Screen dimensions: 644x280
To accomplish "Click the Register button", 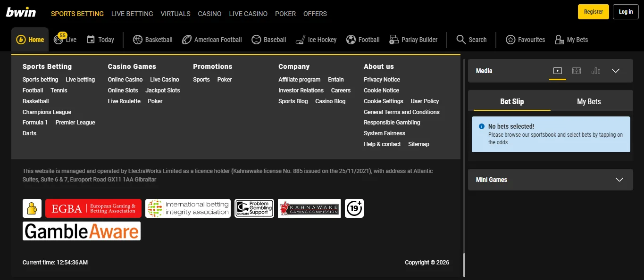I will 594,12.
